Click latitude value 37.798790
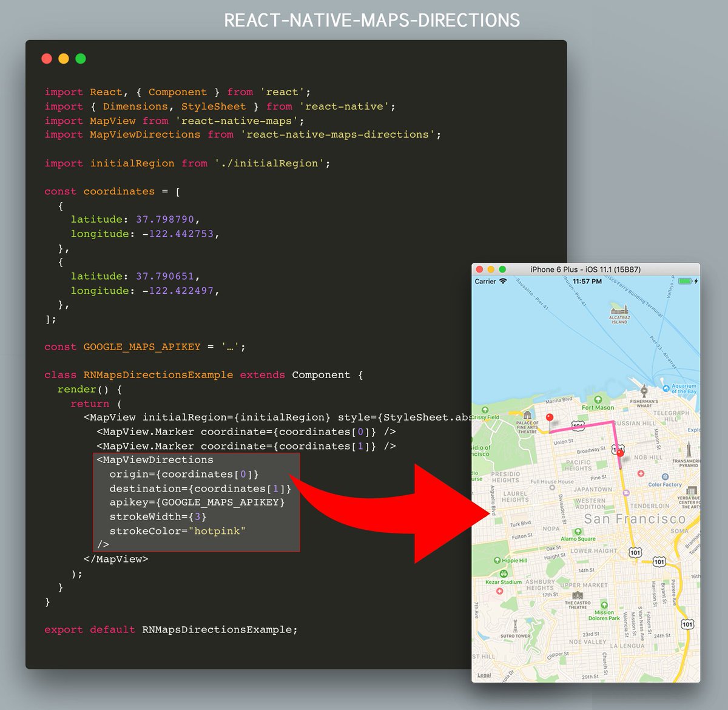The height and width of the screenshot is (710, 728). (165, 220)
